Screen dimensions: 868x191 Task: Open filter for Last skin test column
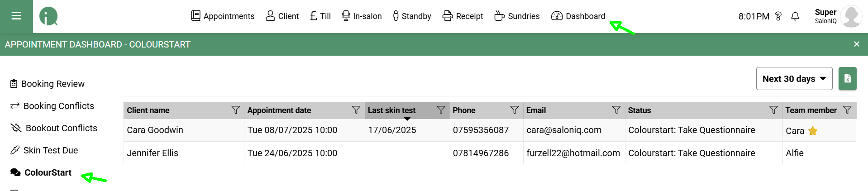pyautogui.click(x=441, y=110)
